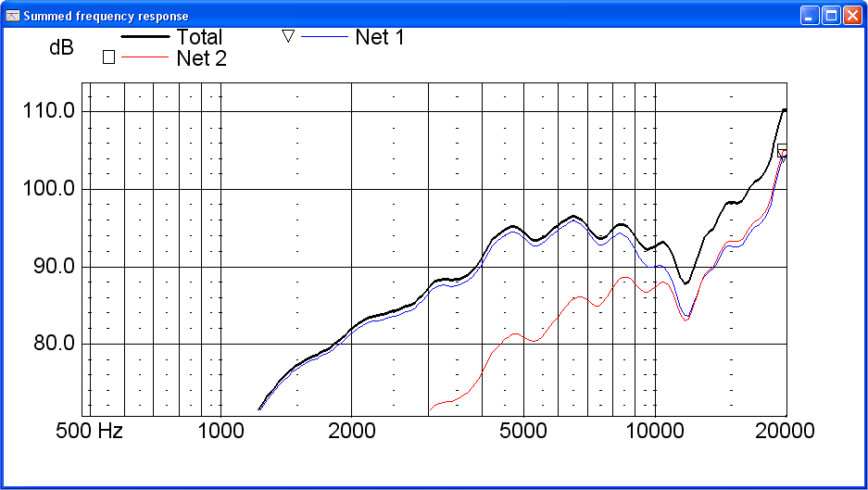Click the Total legend label
The width and height of the screenshot is (868, 490).
pyautogui.click(x=199, y=37)
